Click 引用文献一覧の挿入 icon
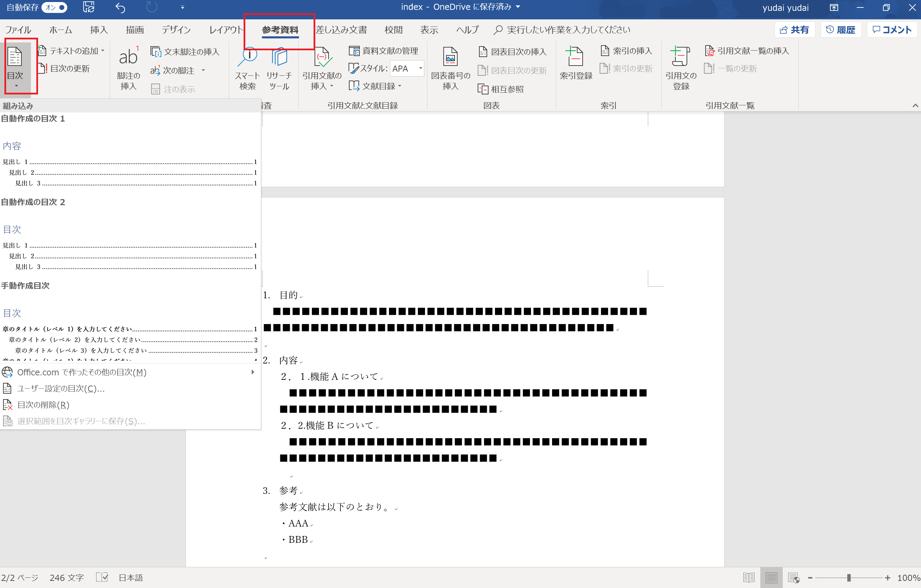This screenshot has width=921, height=588. coord(709,51)
